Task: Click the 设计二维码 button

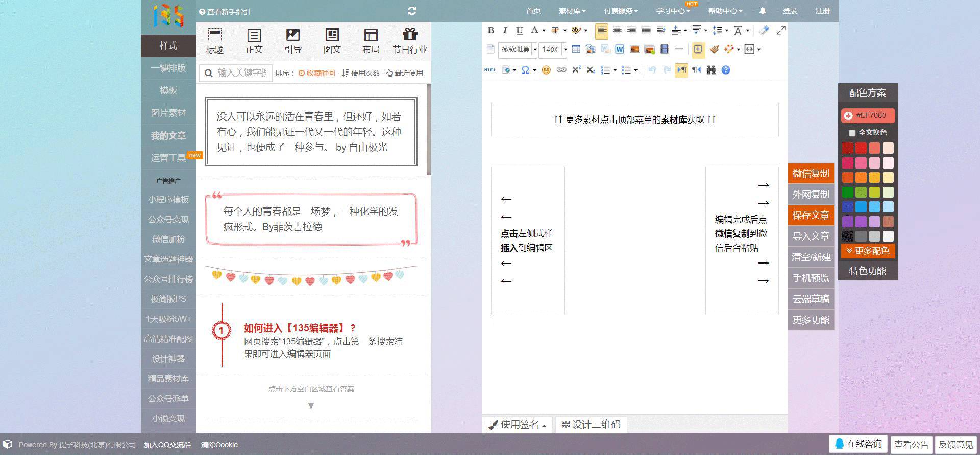Action: click(x=591, y=425)
